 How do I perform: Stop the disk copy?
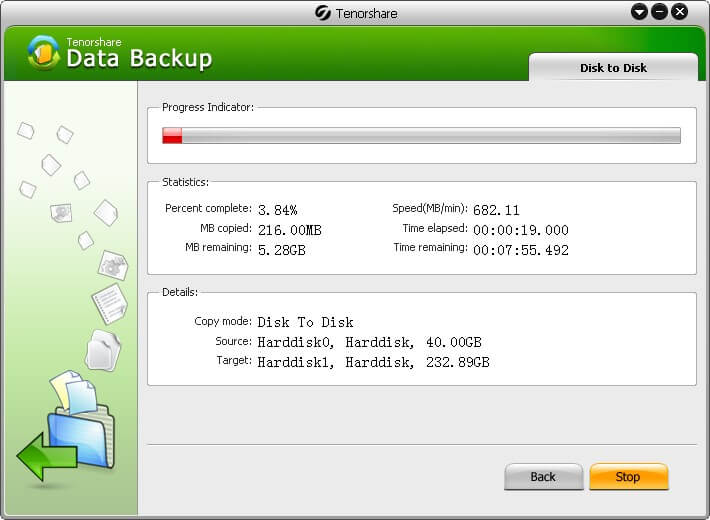[x=628, y=477]
